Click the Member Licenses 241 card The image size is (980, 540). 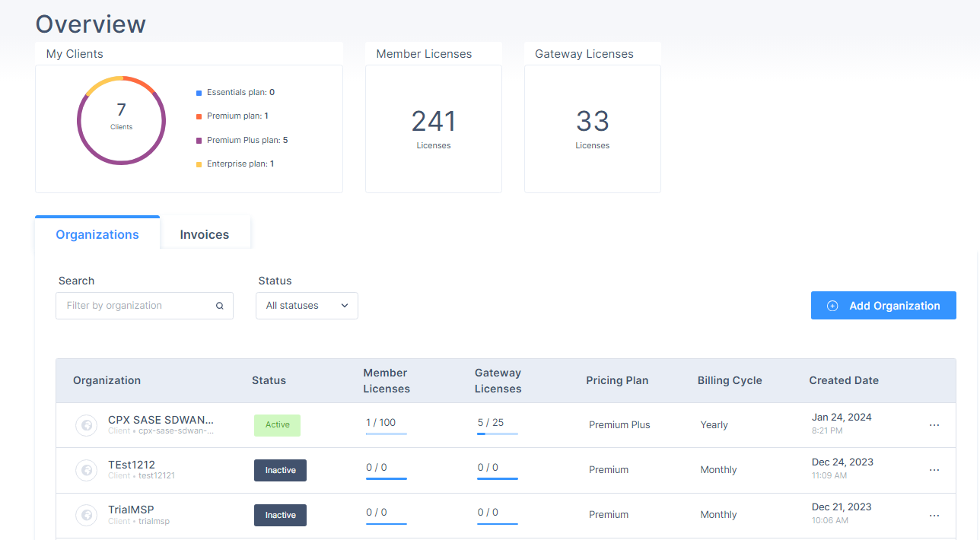click(434, 129)
